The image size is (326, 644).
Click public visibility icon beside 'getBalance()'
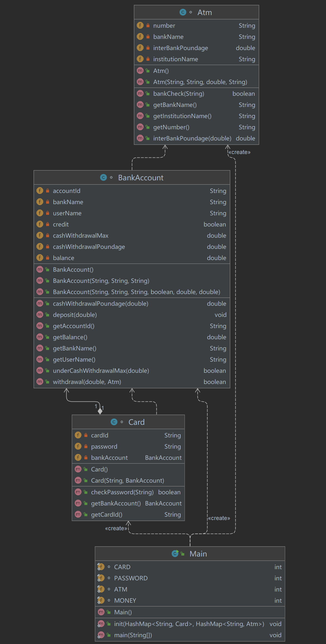click(47, 337)
